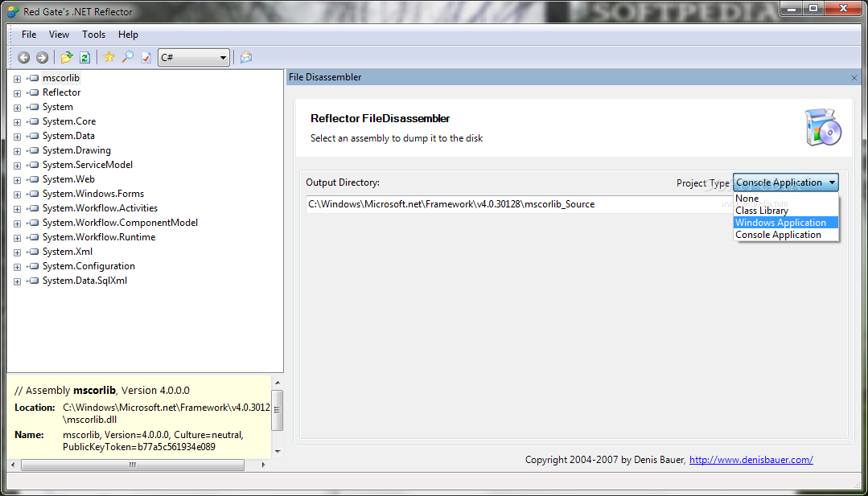Open the File menu

29,35
